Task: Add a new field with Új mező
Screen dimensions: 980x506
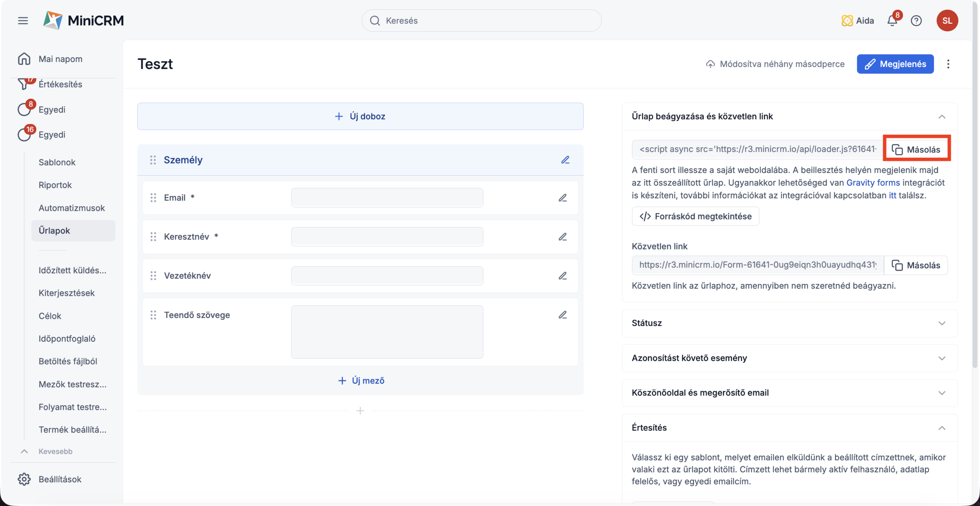Action: point(361,380)
